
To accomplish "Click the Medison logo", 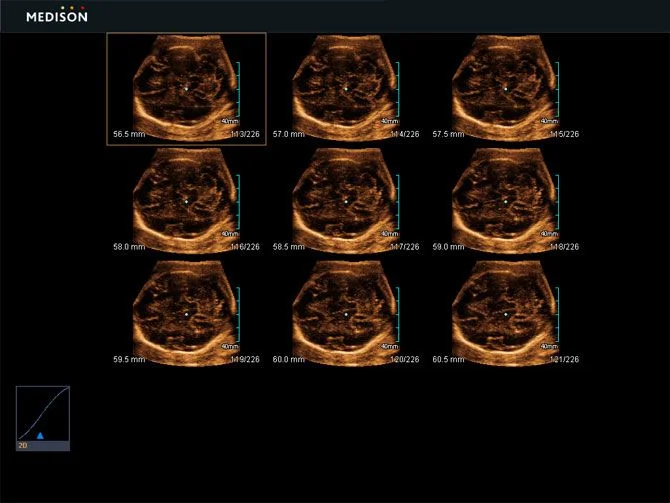I will pyautogui.click(x=57, y=15).
